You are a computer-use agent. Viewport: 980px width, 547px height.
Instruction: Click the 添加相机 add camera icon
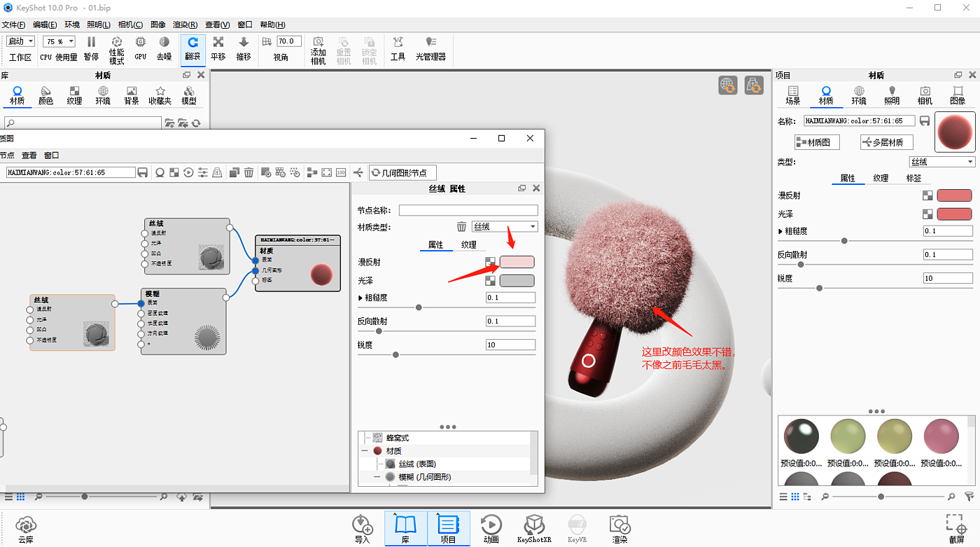click(x=318, y=50)
